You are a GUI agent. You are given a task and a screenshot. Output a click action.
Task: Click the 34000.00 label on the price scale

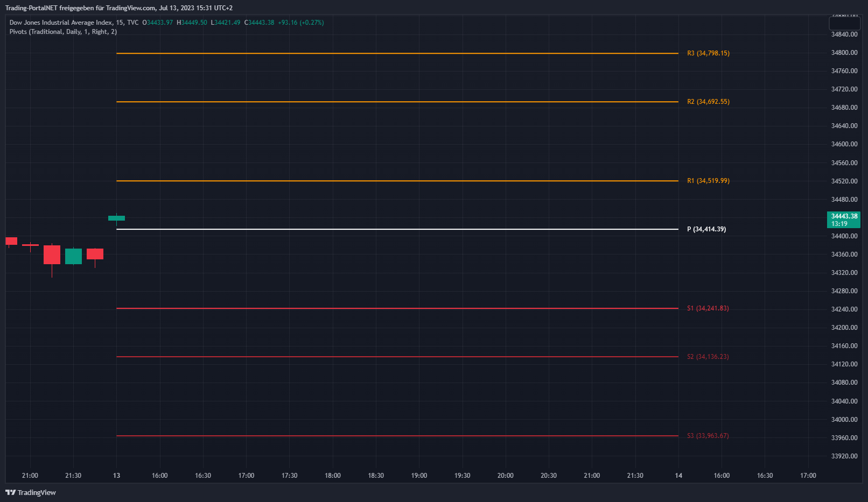pyautogui.click(x=844, y=420)
